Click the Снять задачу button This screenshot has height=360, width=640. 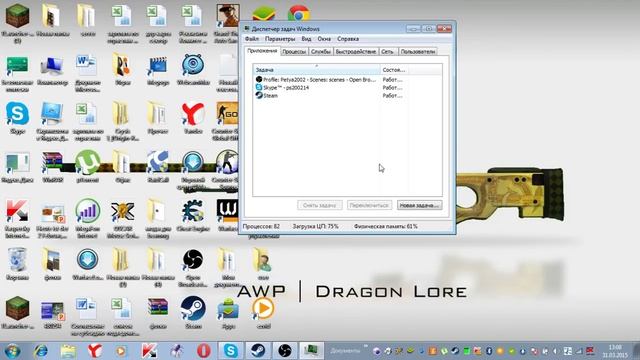[319, 205]
